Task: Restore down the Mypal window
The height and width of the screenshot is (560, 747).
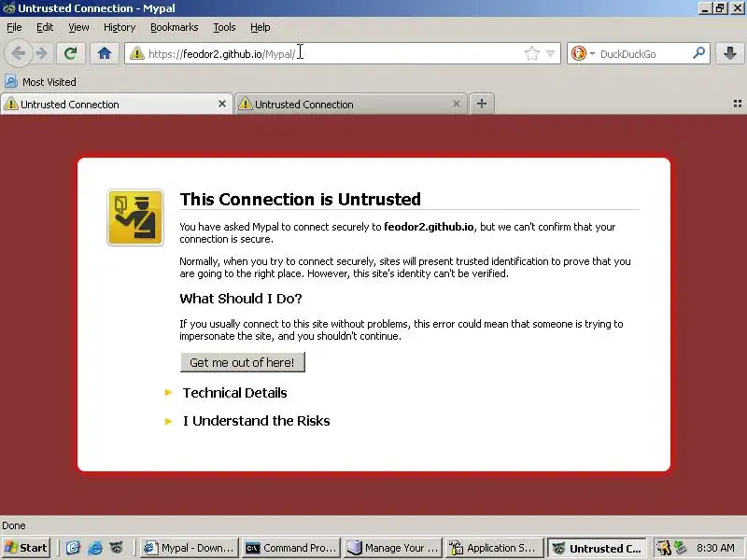Action: click(x=720, y=8)
